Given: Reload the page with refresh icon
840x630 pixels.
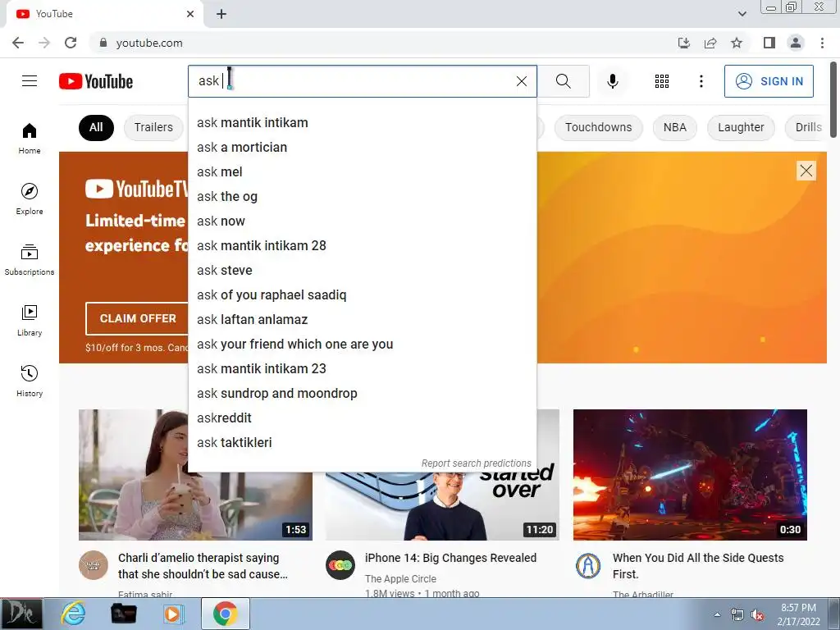Looking at the screenshot, I should pos(71,43).
